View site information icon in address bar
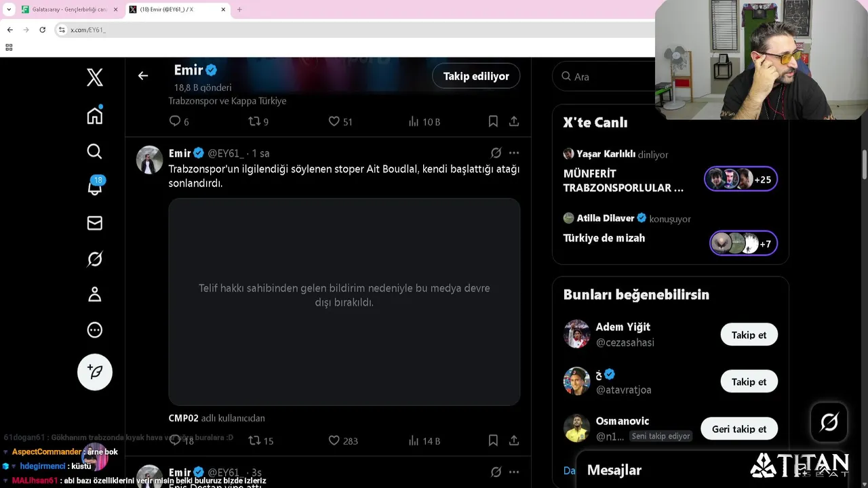This screenshot has height=488, width=868. [62, 30]
